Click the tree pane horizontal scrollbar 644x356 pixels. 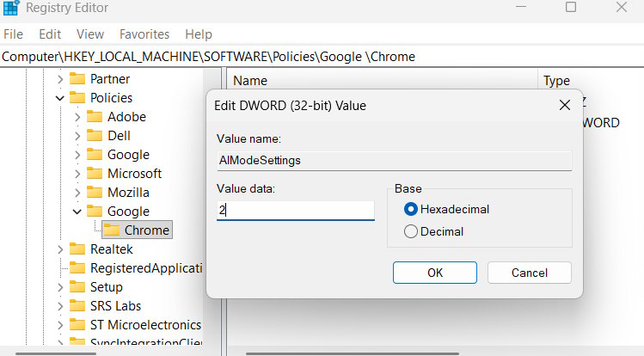click(x=56, y=353)
